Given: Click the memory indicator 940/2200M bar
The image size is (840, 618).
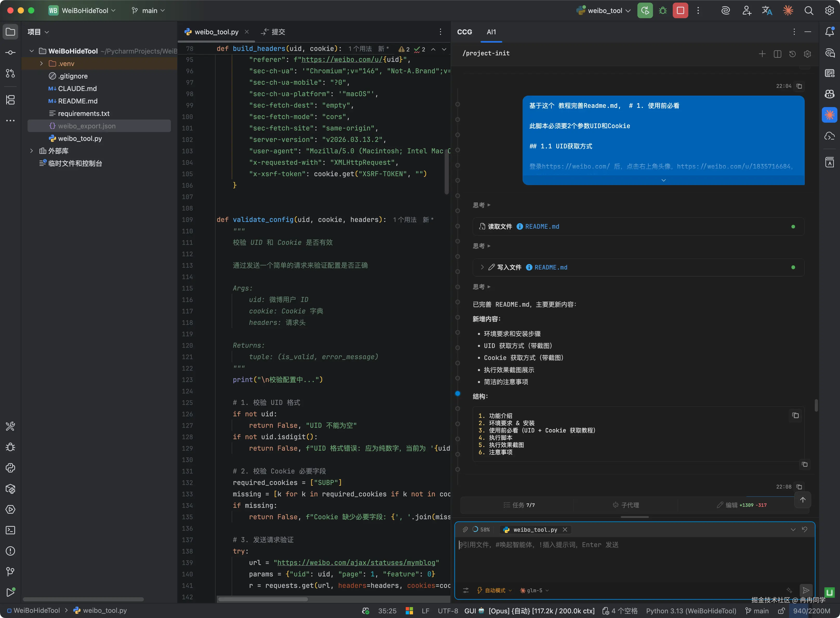Looking at the screenshot, I should coord(811,611).
